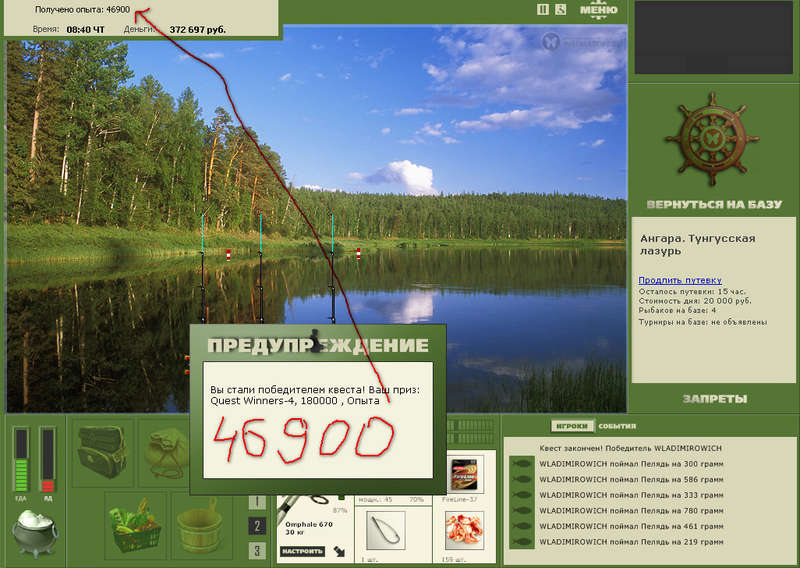Screen dimensions: 800x568
Task: Switch to the ИГРОКИ tab
Action: [x=572, y=426]
